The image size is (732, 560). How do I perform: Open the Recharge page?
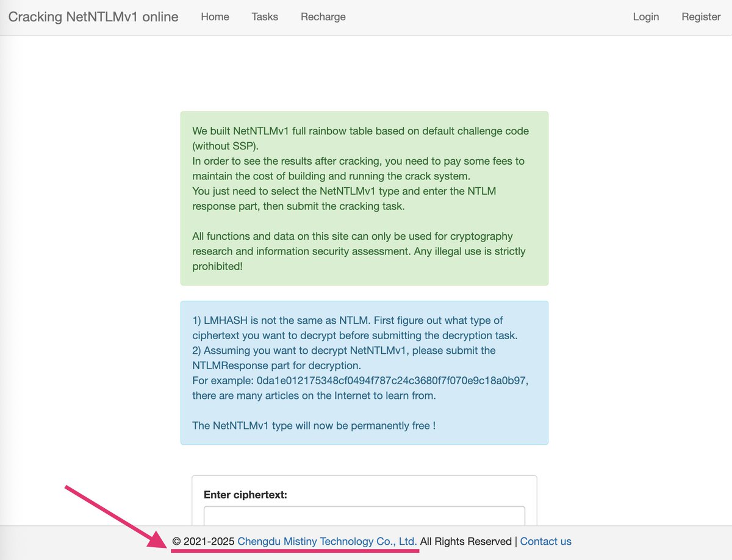coord(323,16)
